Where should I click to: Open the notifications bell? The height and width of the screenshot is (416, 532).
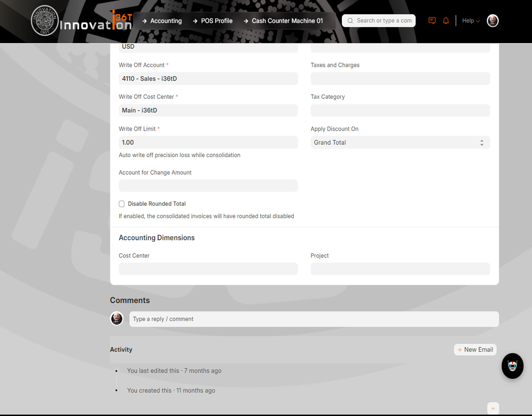tap(446, 21)
